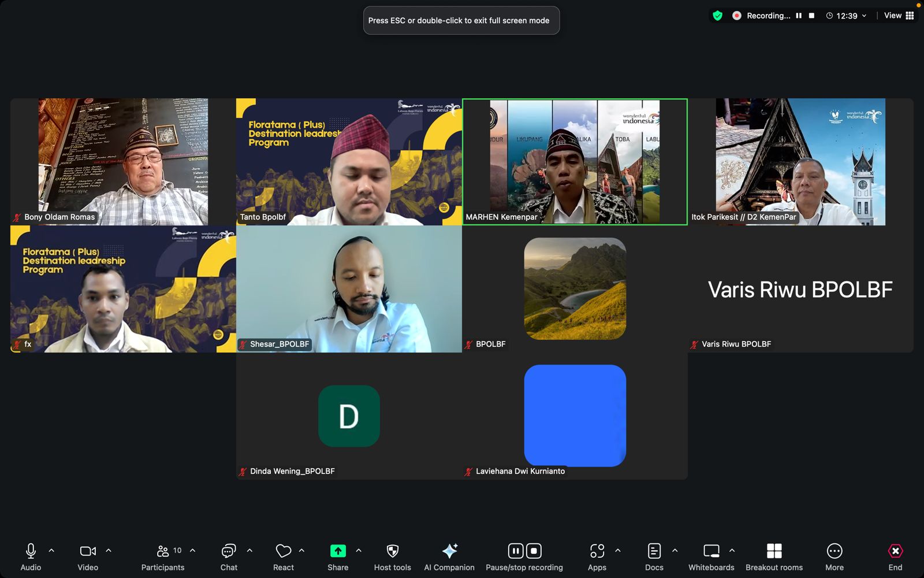Expand Docs options caret
This screenshot has width=924, height=578.
click(x=675, y=551)
